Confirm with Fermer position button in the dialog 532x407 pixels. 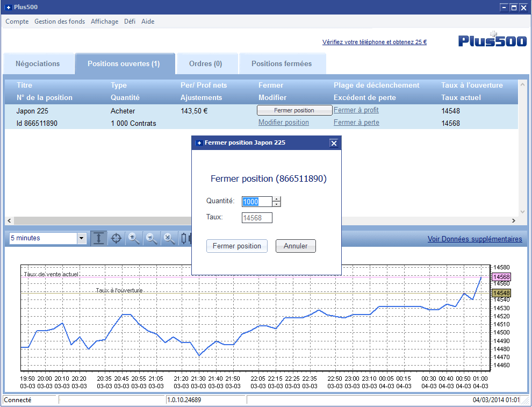tap(237, 246)
